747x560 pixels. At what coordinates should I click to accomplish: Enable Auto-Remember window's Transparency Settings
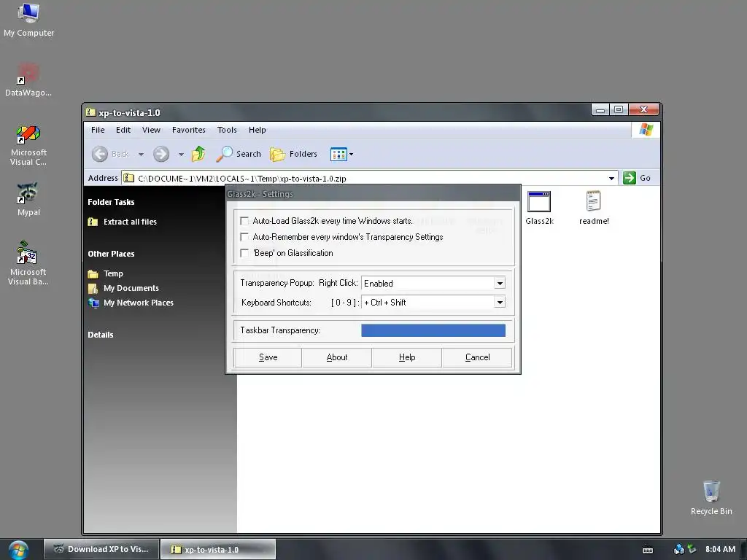pyautogui.click(x=244, y=237)
